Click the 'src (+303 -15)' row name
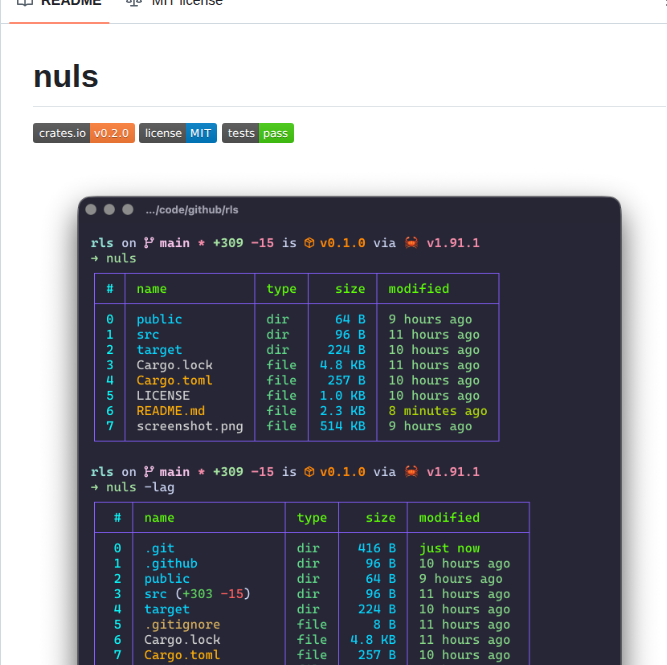 [197, 594]
